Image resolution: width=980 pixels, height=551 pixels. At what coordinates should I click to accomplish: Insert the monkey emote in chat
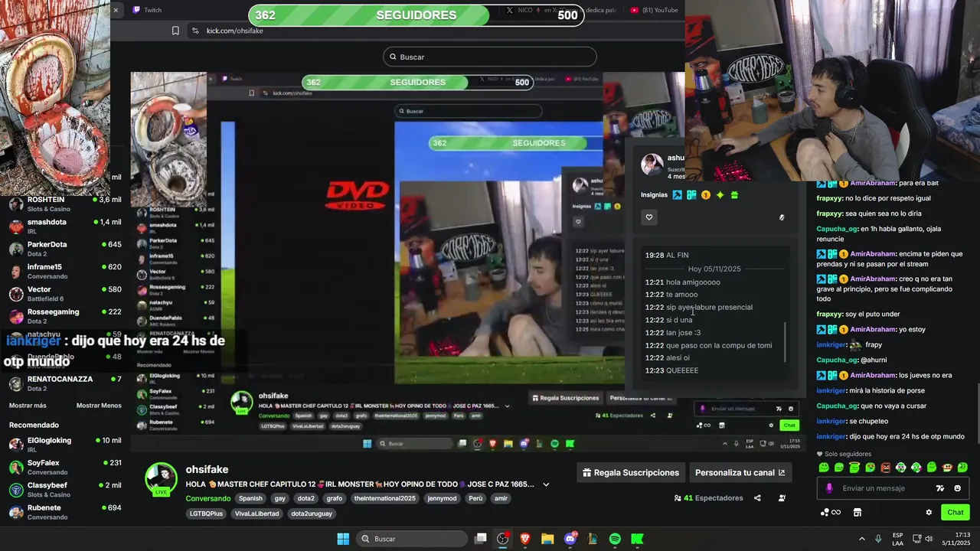click(x=947, y=468)
